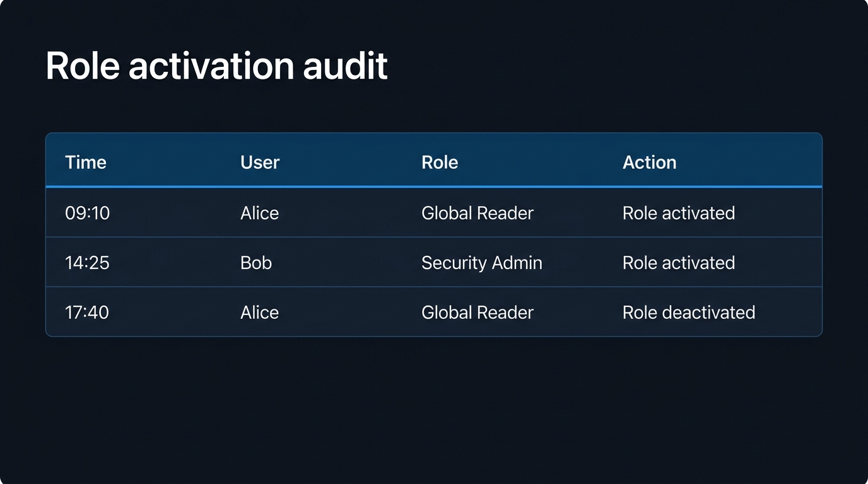Select the "Time" column header
Image resolution: width=868 pixels, height=484 pixels.
pos(86,162)
